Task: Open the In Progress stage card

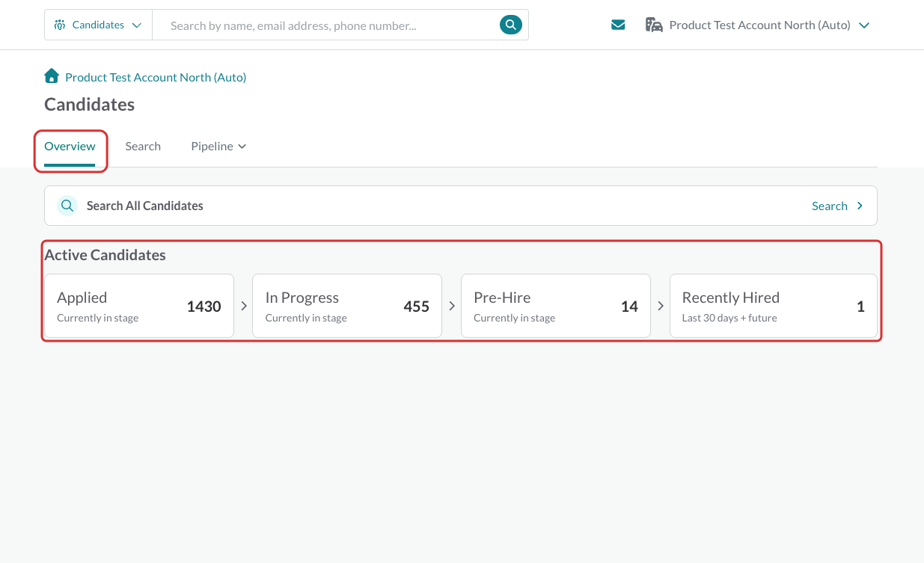Action: pyautogui.click(x=347, y=306)
